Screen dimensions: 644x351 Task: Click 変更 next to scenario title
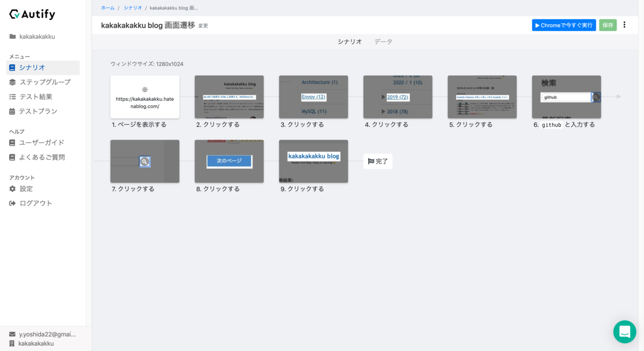click(203, 26)
